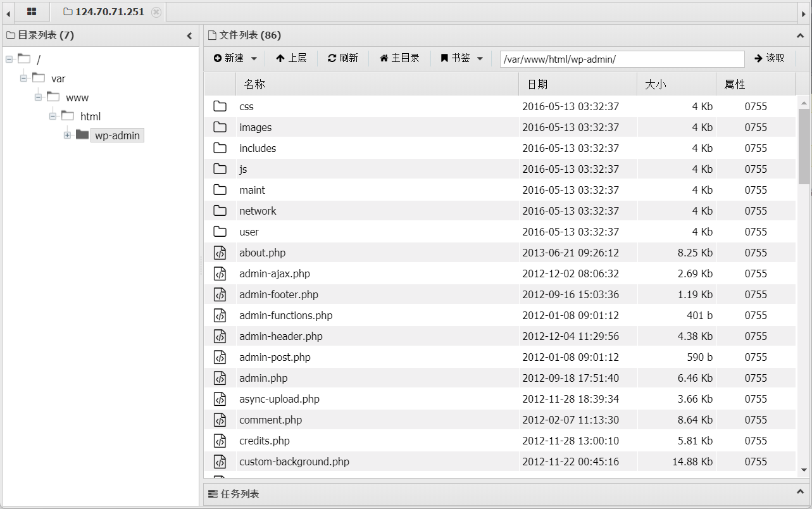This screenshot has width=812, height=509.
Task: Click the file icon beside admin.php
Action: [x=220, y=378]
